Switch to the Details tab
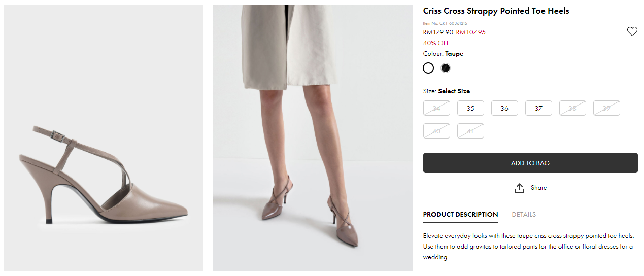The height and width of the screenshot is (276, 644). [x=524, y=215]
